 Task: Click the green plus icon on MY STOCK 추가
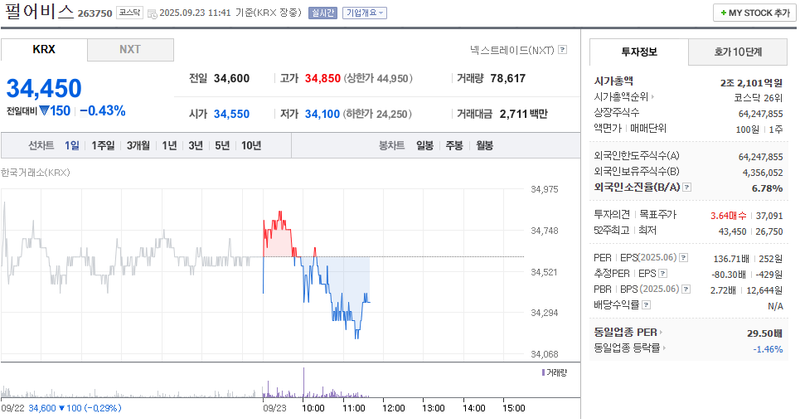[723, 13]
